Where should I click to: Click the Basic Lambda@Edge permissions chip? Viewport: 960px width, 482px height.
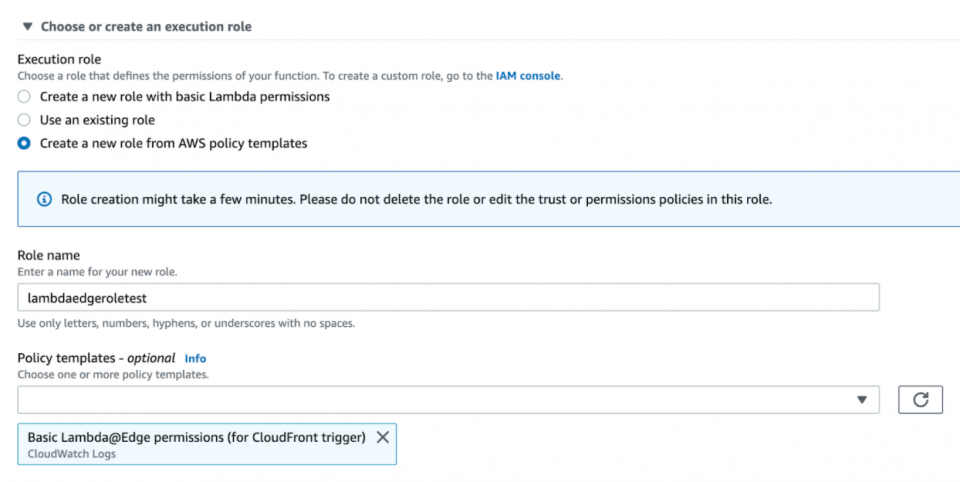click(196, 437)
